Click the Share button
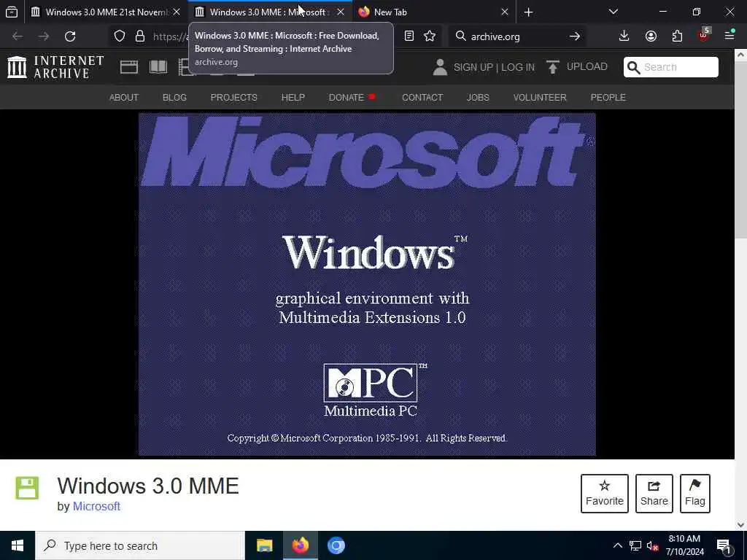The width and height of the screenshot is (747, 560). click(x=654, y=494)
